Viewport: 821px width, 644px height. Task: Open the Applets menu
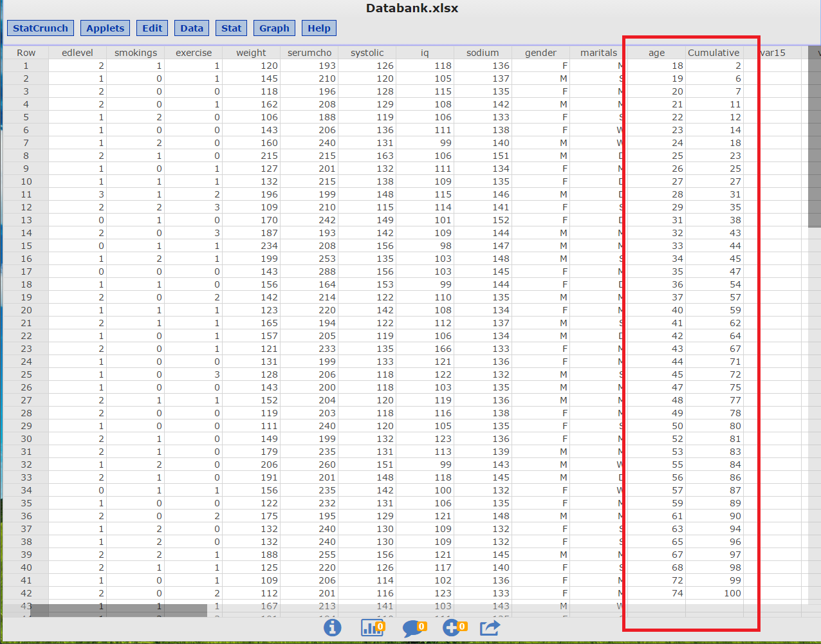click(x=106, y=28)
